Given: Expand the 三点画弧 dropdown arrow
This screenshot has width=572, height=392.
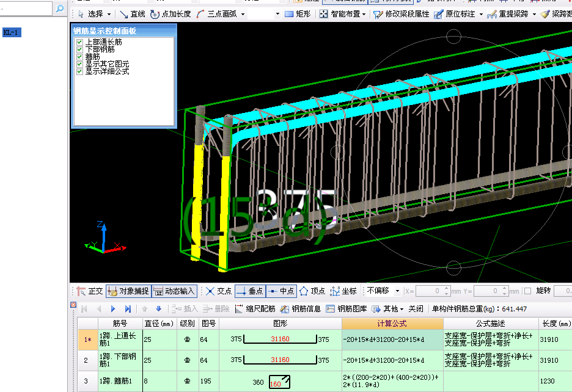Looking at the screenshot, I should click(x=243, y=14).
